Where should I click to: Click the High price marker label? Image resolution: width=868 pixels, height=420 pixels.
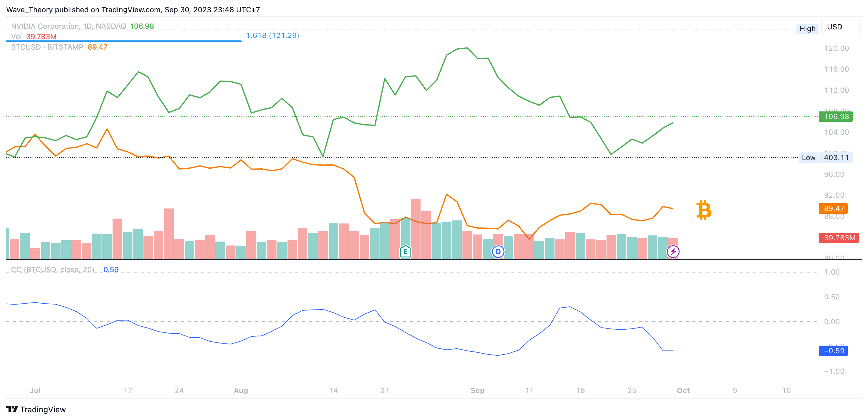point(807,29)
